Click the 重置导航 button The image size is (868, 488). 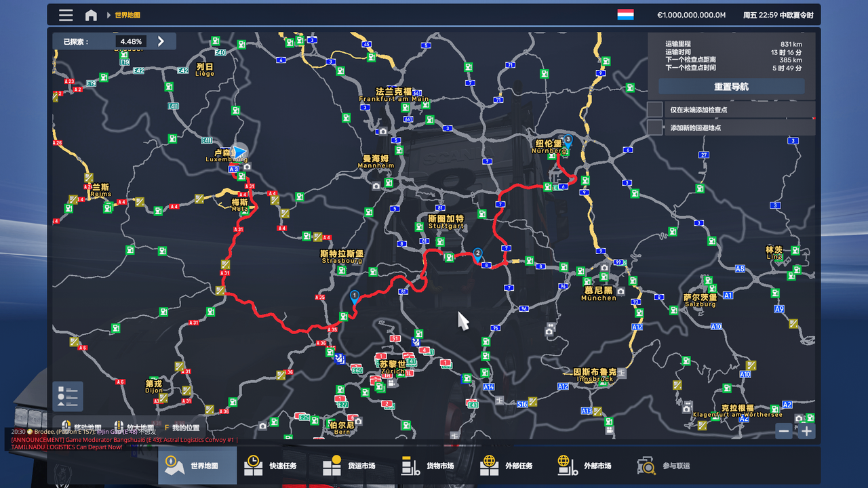(x=732, y=87)
